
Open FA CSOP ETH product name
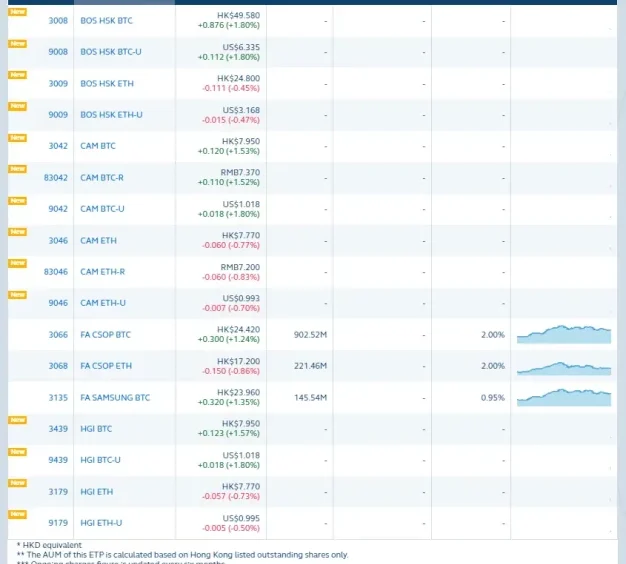click(106, 366)
